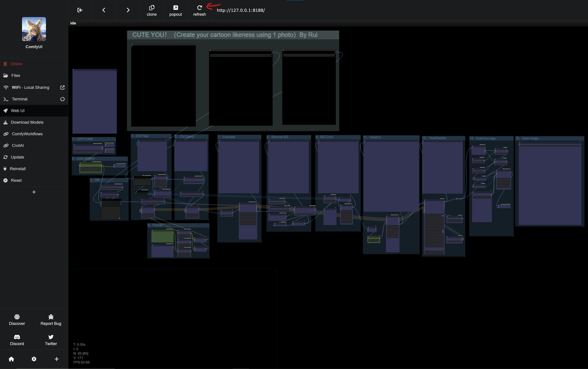Click the trash icon beside Delete
Screen dimensions: 588x369
5,64
